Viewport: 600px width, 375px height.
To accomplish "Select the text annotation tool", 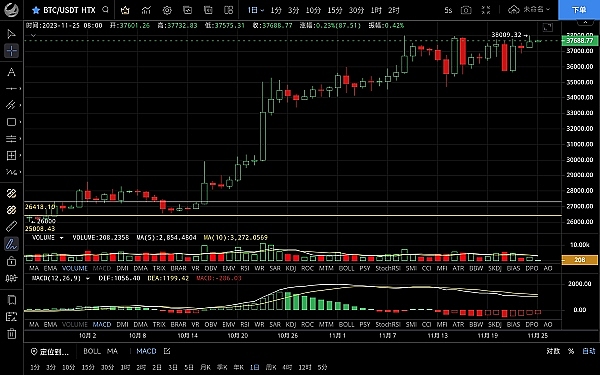I will [x=11, y=72].
